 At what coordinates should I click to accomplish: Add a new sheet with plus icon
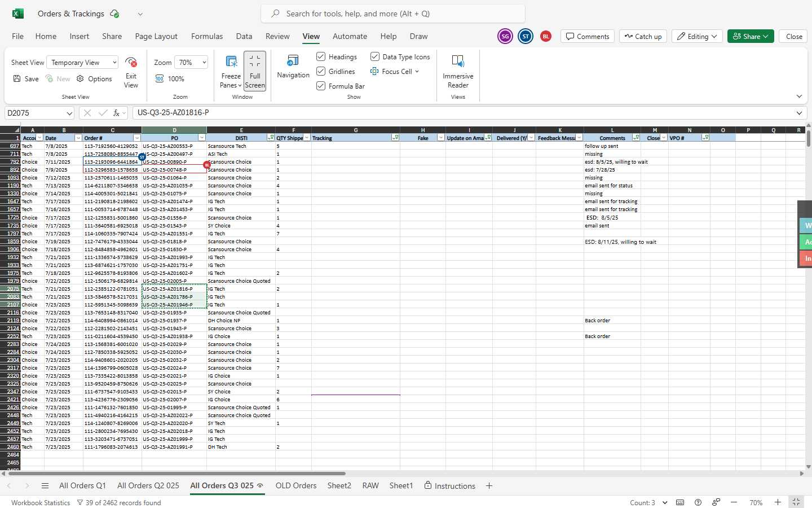point(489,486)
